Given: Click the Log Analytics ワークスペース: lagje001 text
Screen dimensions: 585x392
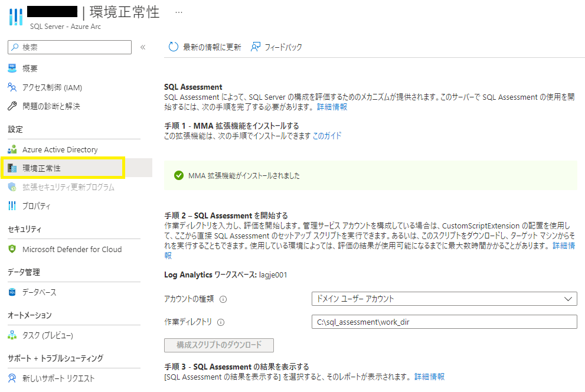Looking at the screenshot, I should [x=225, y=275].
